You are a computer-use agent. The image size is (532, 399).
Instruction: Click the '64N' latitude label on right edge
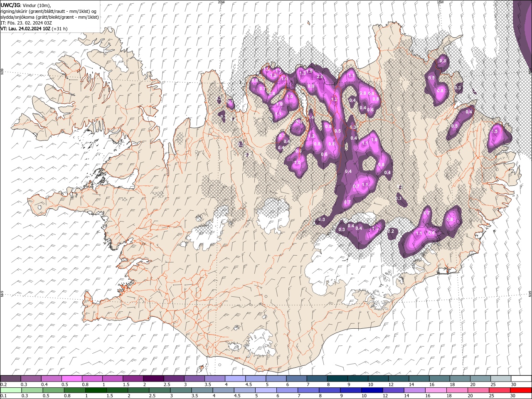(x=530, y=293)
